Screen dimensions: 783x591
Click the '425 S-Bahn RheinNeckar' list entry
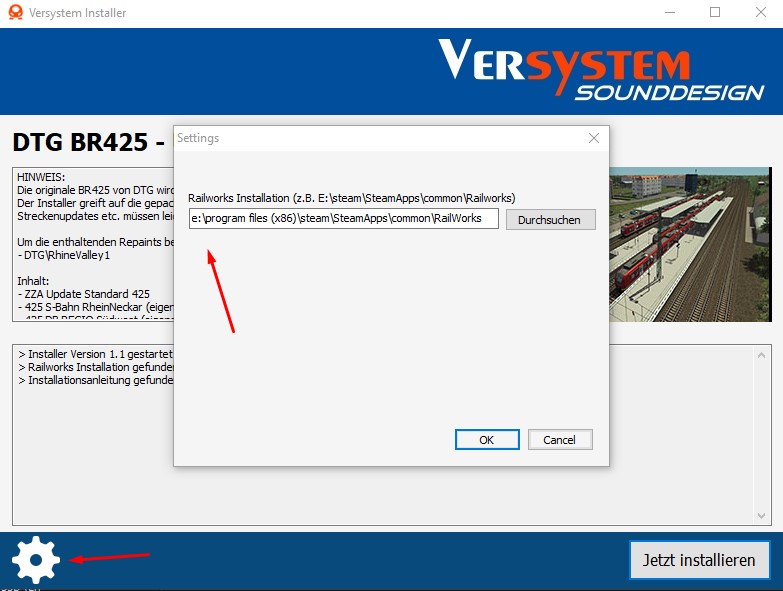pyautogui.click(x=95, y=307)
